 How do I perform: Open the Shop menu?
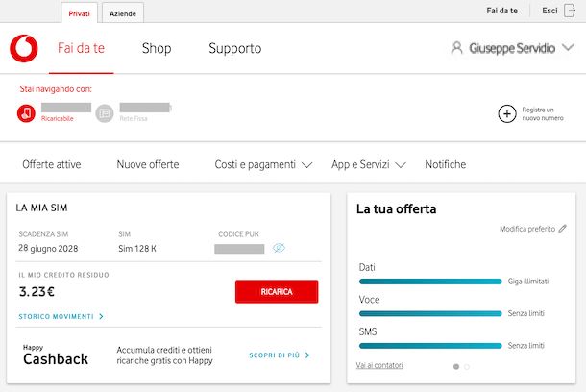click(157, 48)
